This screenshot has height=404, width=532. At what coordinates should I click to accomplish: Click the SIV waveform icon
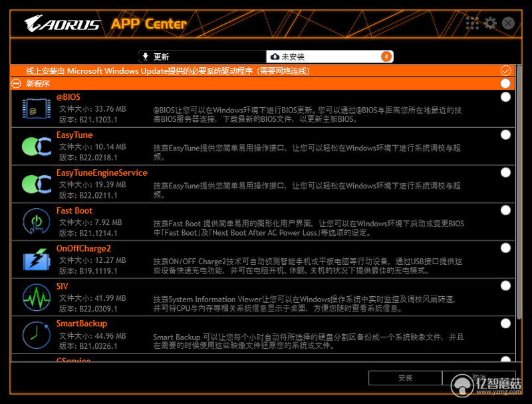(x=37, y=298)
